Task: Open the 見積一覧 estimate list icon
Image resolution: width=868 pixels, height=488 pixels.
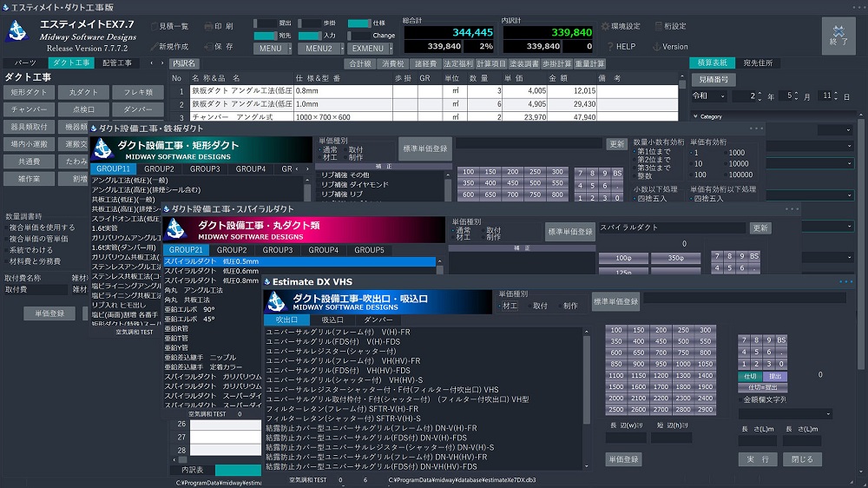Action: (154, 26)
